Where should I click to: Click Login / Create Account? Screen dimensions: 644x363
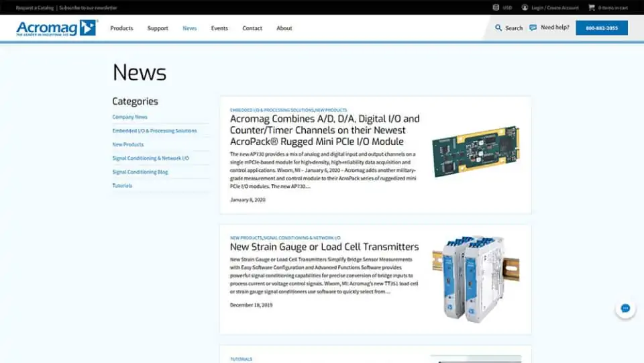pos(555,8)
